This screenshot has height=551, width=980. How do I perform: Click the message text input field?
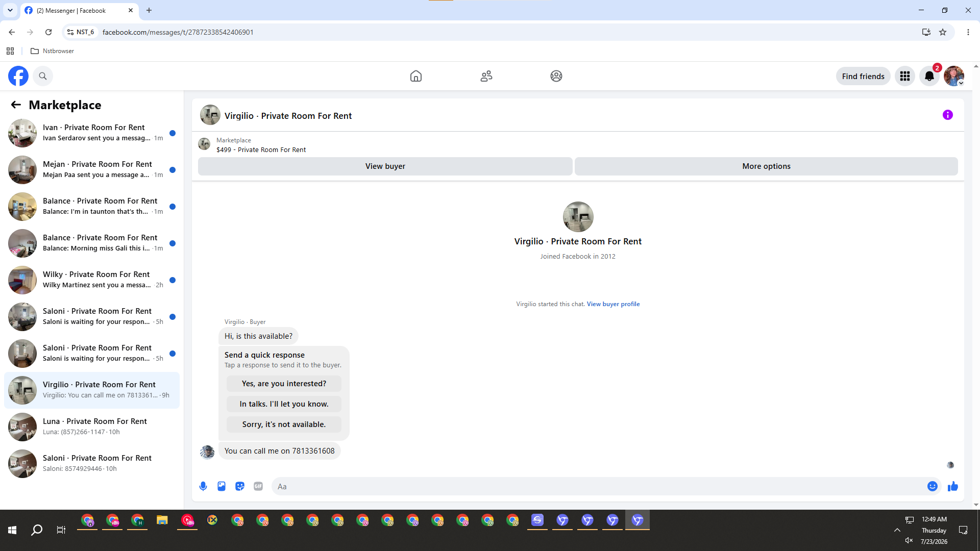tap(600, 486)
